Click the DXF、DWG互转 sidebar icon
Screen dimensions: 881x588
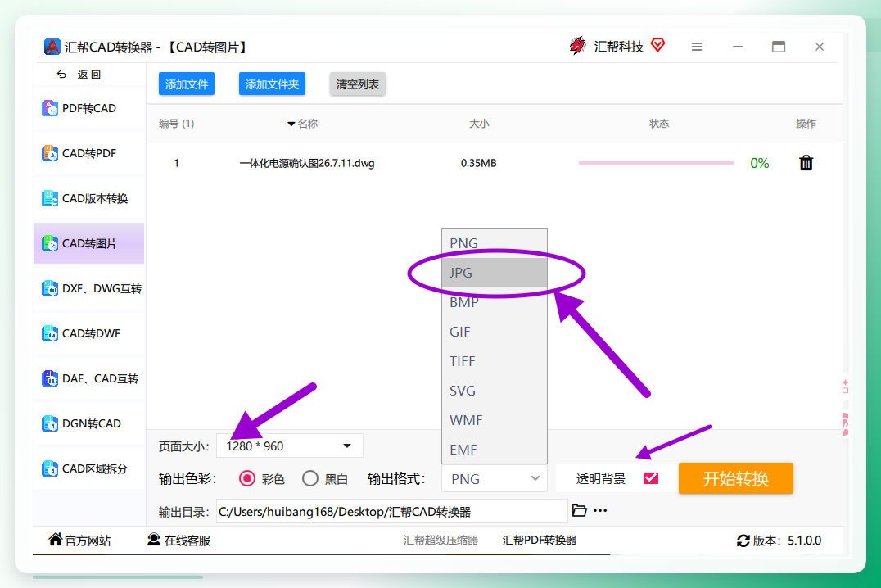[x=50, y=288]
